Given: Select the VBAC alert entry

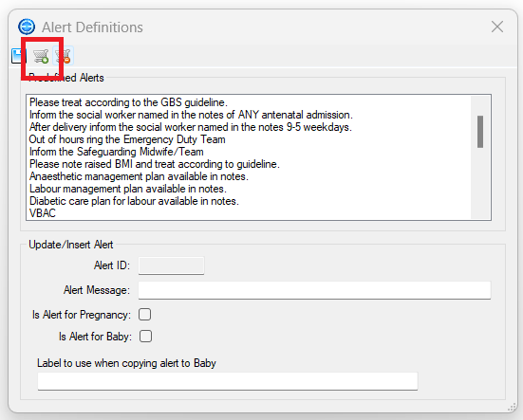Looking at the screenshot, I should (x=43, y=213).
